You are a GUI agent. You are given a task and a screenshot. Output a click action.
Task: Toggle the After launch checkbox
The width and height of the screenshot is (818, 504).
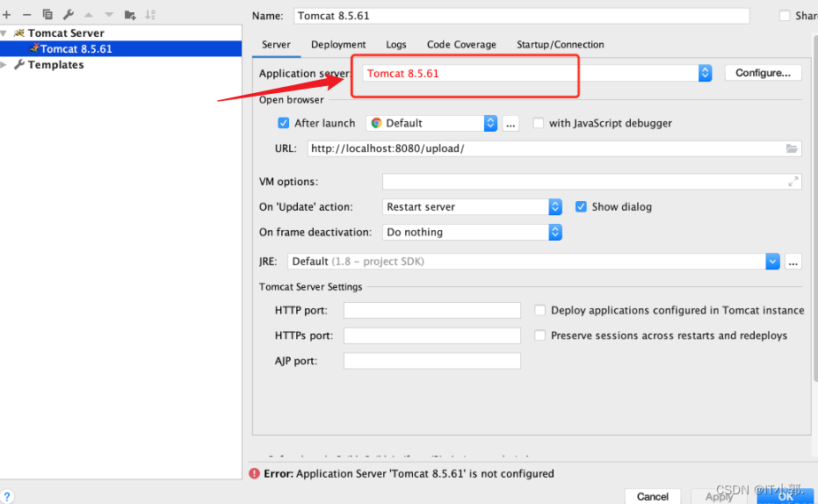[x=283, y=123]
